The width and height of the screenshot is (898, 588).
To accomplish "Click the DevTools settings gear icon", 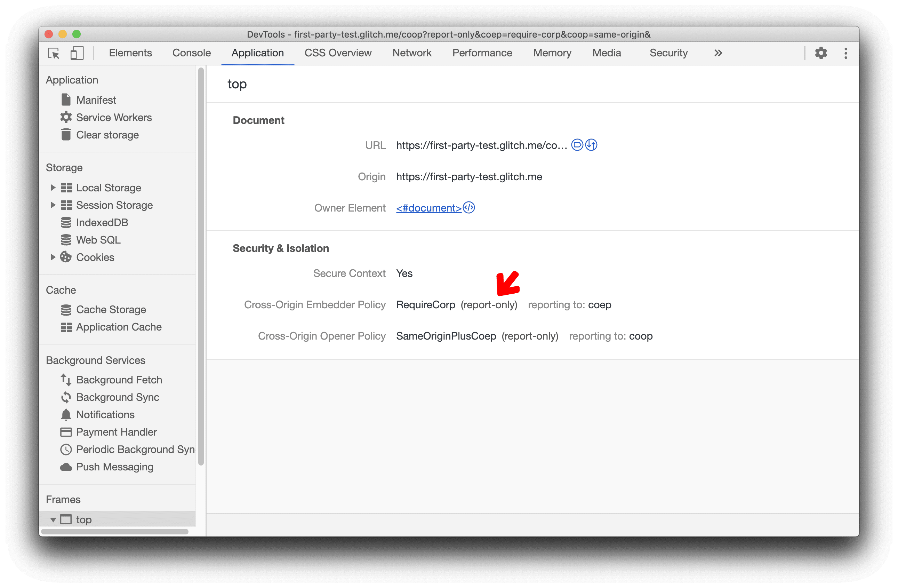I will (x=820, y=53).
